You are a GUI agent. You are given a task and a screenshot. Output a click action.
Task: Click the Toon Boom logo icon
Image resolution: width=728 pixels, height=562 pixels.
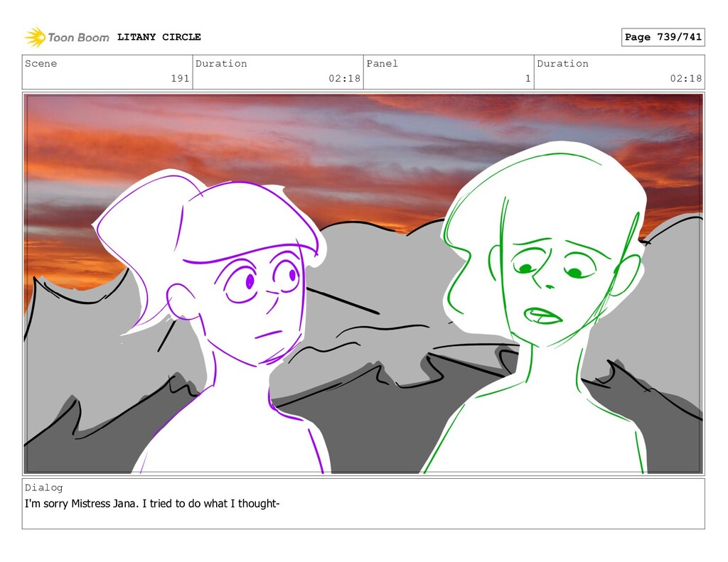point(35,37)
